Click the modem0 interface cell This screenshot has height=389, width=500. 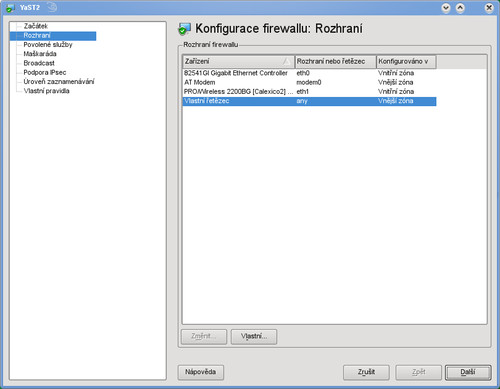pos(309,82)
